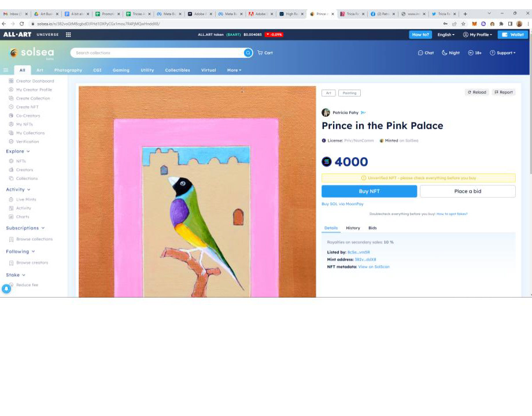Image resolution: width=532 pixels, height=416 pixels.
Task: Toggle the 18+ content filter
Action: click(x=475, y=53)
